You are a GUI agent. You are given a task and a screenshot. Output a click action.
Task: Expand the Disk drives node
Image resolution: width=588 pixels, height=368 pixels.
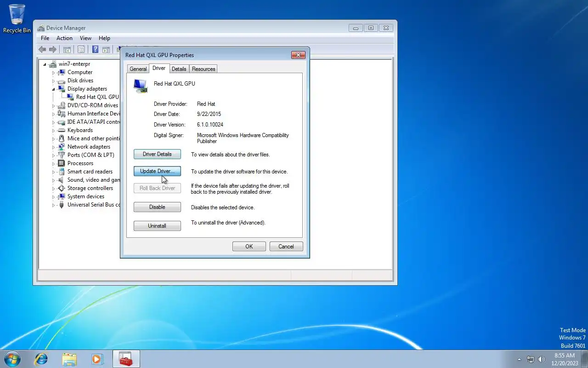[x=53, y=81]
